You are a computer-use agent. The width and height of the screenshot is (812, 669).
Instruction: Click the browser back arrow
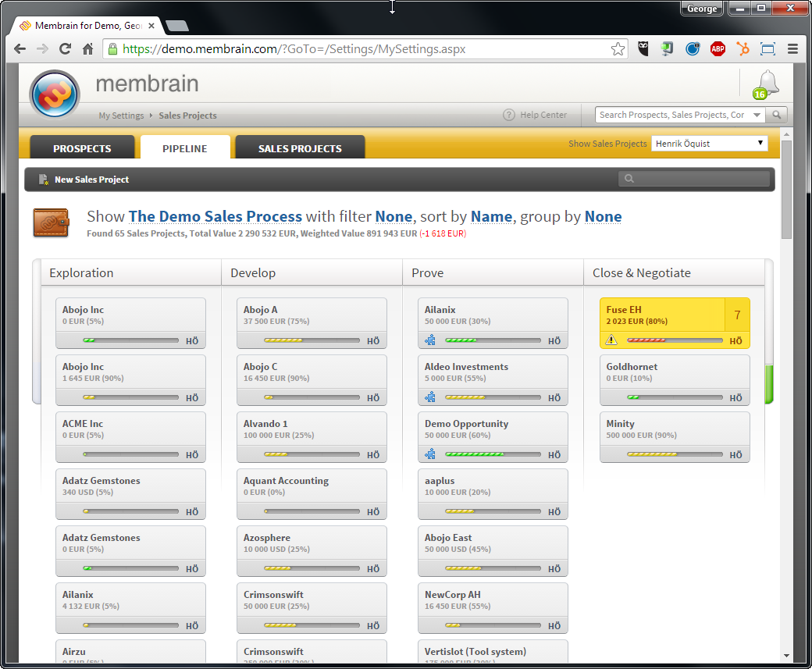(x=20, y=49)
